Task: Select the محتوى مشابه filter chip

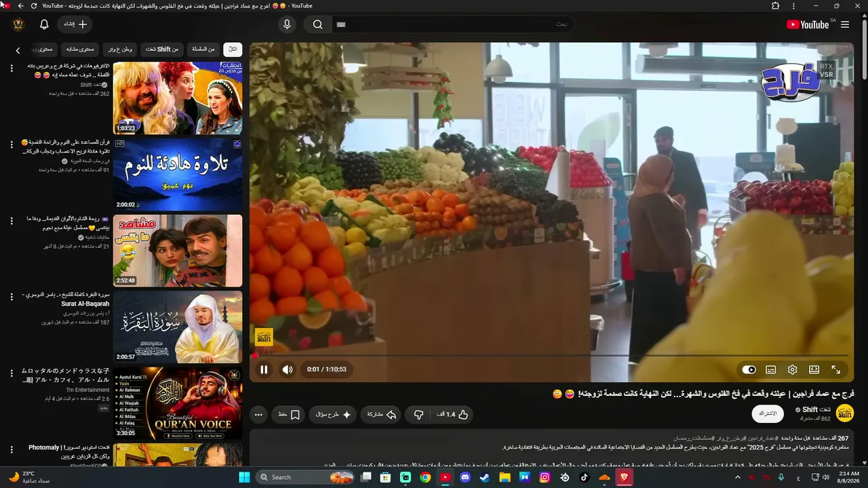Action: [x=80, y=49]
